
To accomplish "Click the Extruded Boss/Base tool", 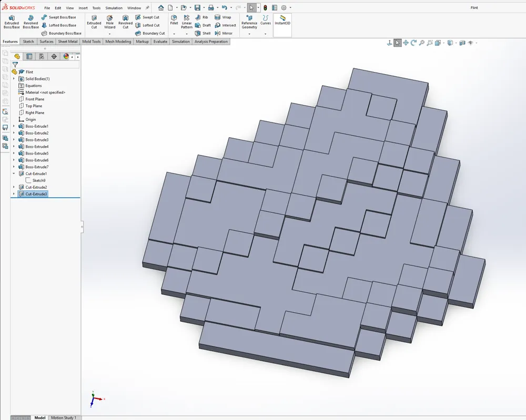I will (x=12, y=22).
